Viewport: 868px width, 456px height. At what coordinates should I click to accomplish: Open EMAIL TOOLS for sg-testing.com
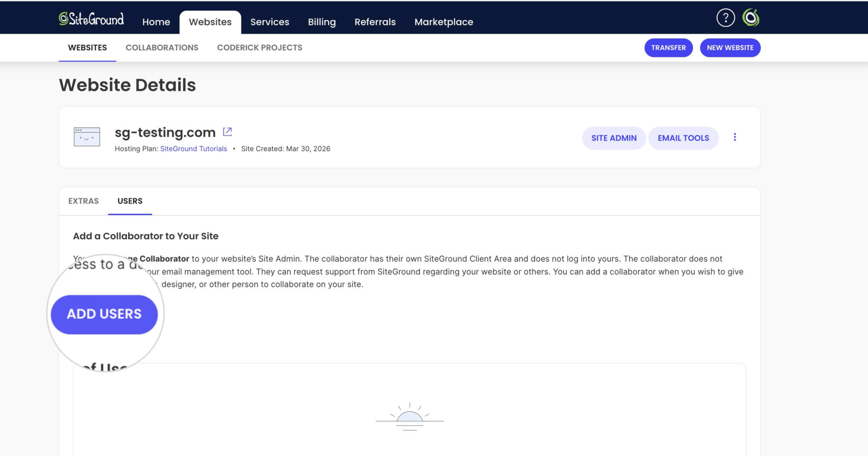click(683, 138)
